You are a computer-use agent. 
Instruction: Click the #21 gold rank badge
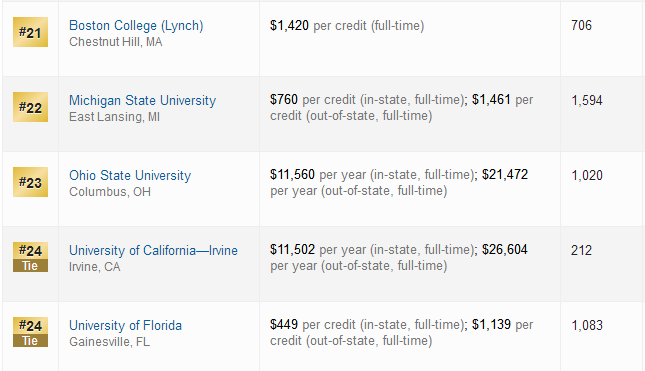click(x=30, y=32)
